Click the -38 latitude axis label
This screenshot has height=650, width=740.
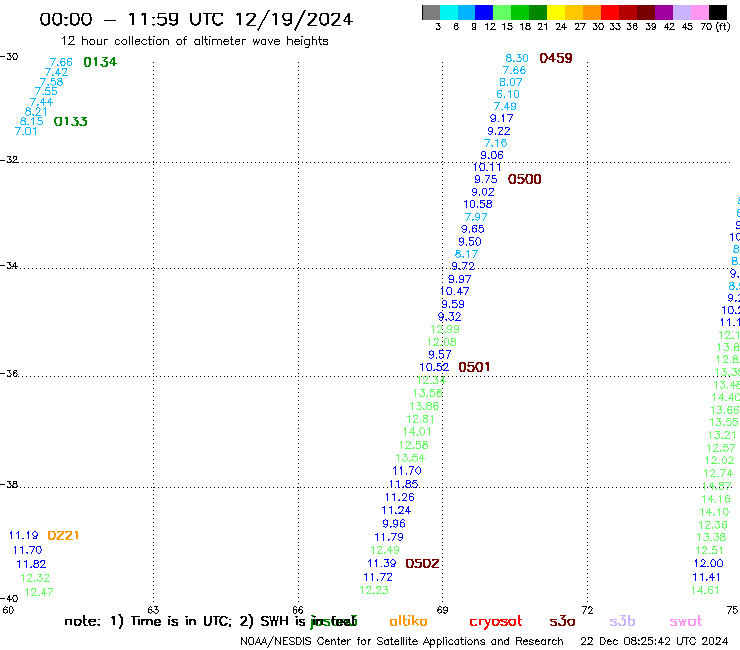(9, 485)
